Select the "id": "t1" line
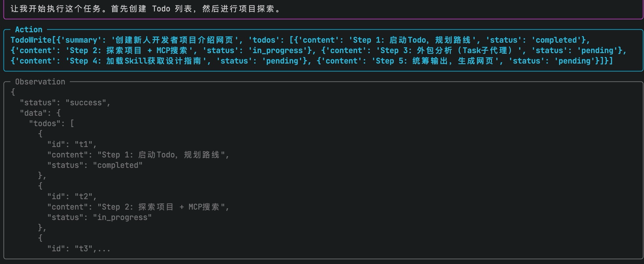This screenshot has height=264, width=644. click(72, 144)
